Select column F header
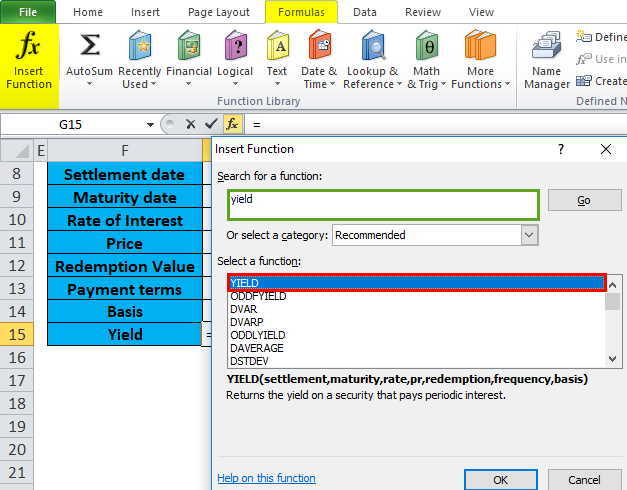Viewport: 627px width, 490px height. tap(125, 150)
